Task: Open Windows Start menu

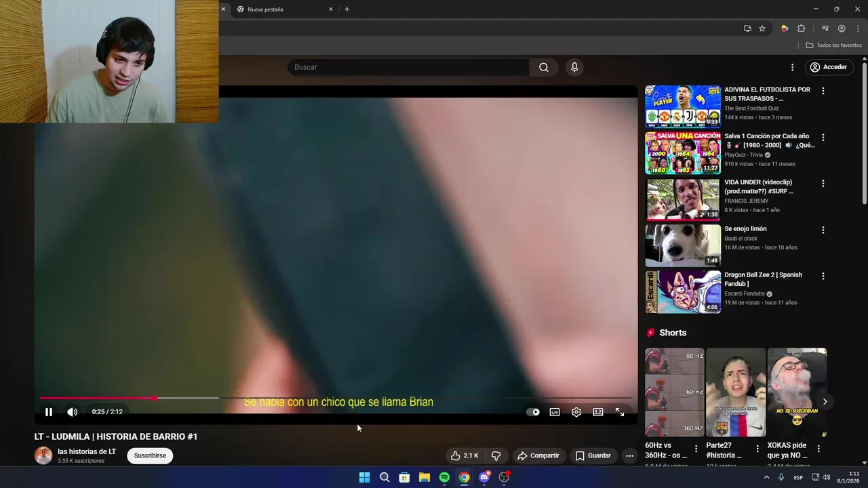Action: coord(364,477)
